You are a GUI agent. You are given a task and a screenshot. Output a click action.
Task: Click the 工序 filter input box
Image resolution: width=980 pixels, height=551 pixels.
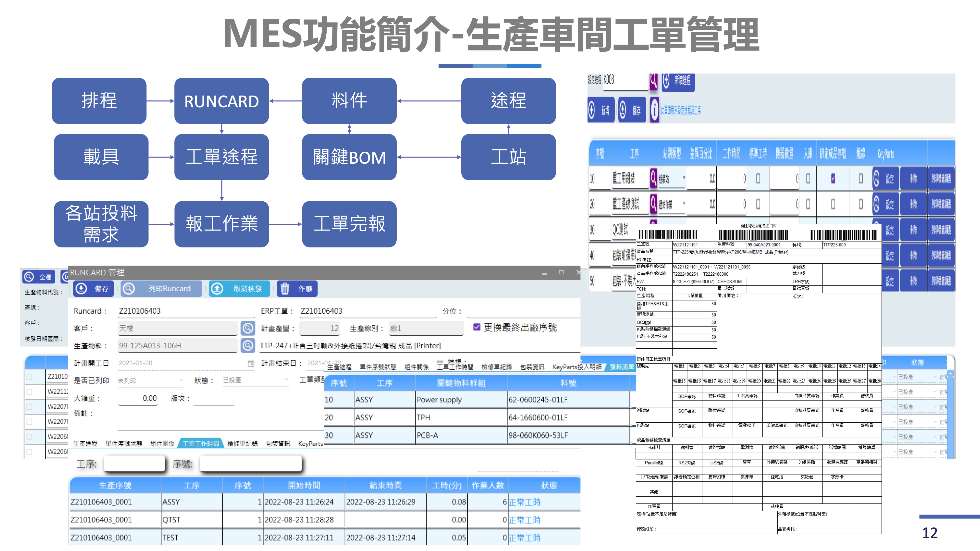pos(134,464)
